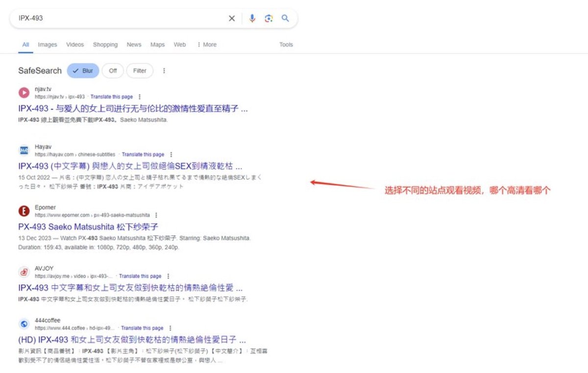Switch to the Images tab
This screenshot has width=588, height=373.
(x=47, y=45)
